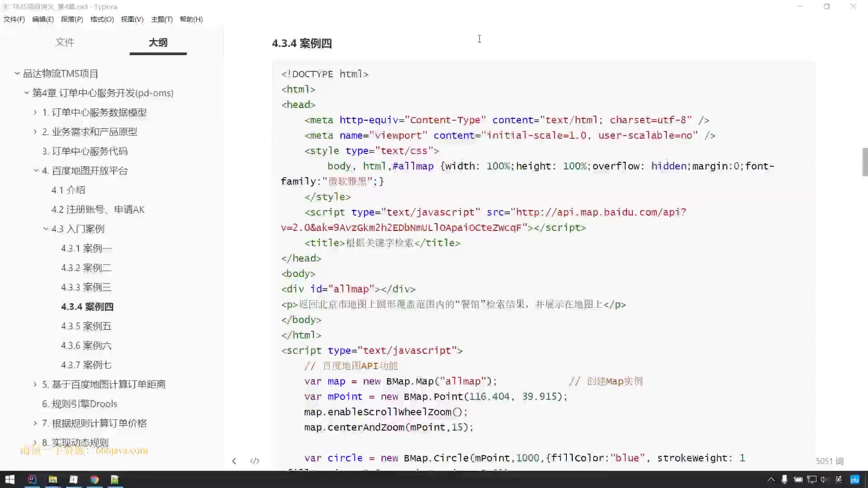868x488 pixels.
Task: Open battery status tray icon
Action: 798,479
